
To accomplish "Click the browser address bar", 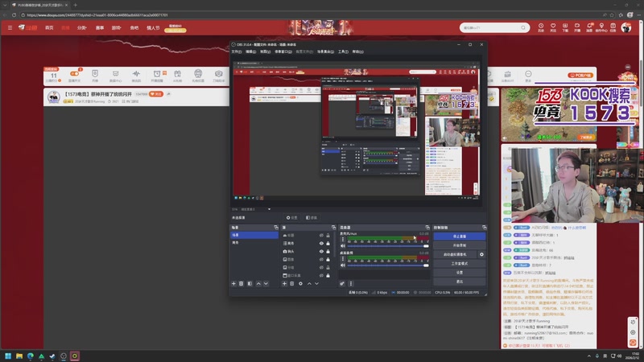I will coord(308,14).
